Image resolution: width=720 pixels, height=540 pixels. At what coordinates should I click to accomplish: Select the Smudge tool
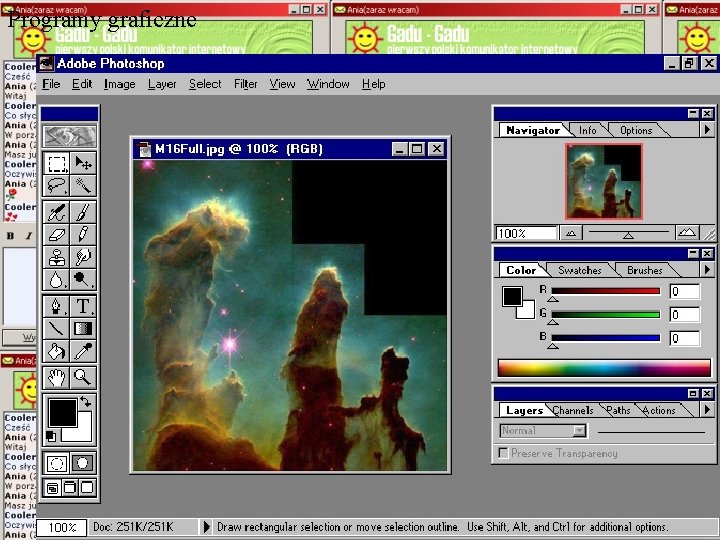pyautogui.click(x=83, y=257)
